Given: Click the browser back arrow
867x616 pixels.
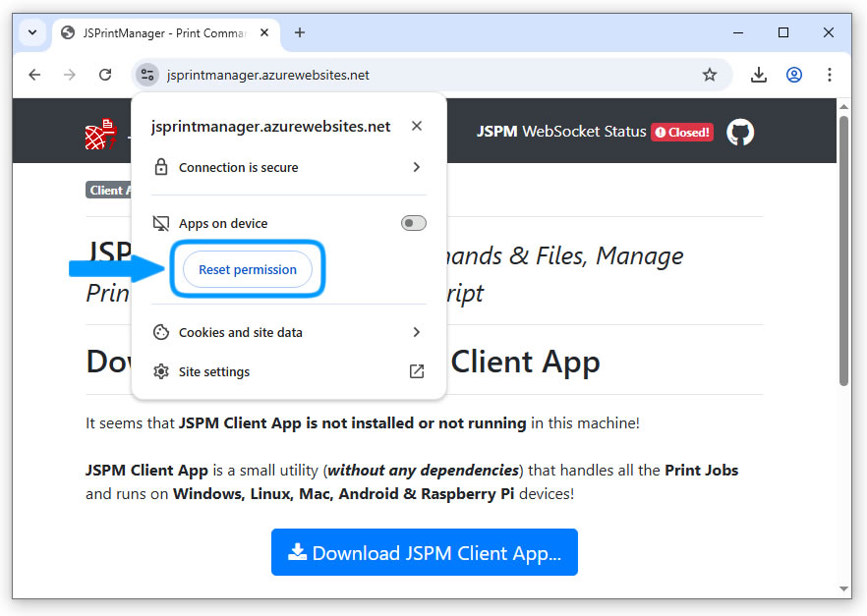Looking at the screenshot, I should point(34,75).
